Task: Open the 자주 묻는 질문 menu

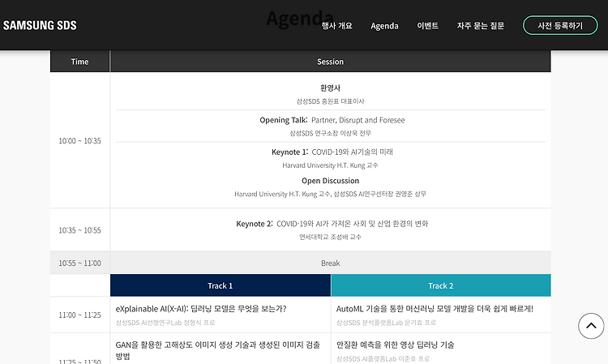Action: [481, 26]
